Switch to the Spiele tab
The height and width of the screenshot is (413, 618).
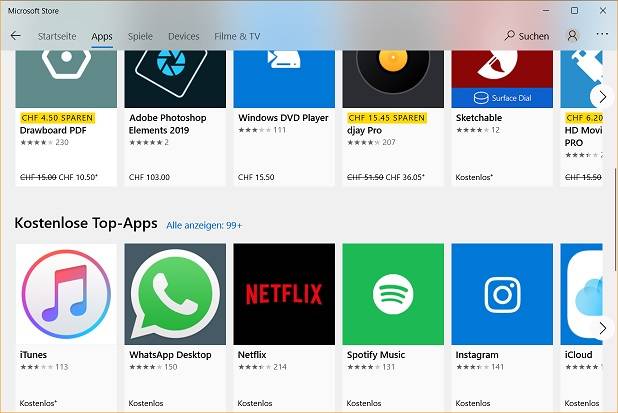[140, 36]
